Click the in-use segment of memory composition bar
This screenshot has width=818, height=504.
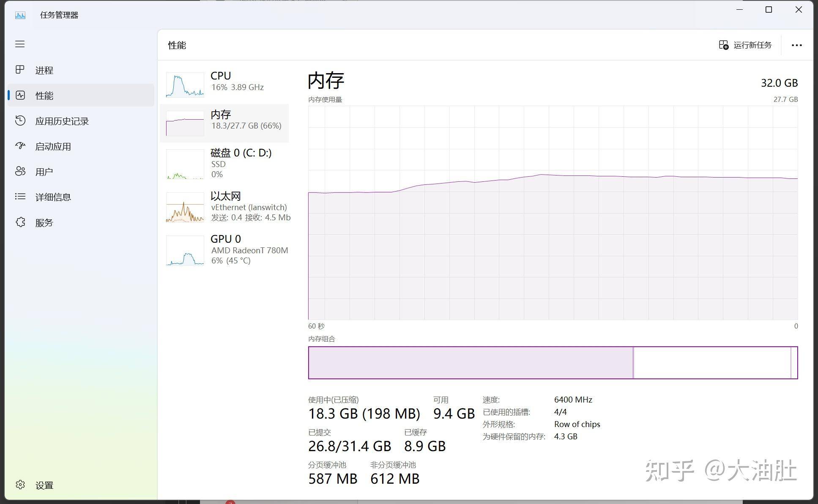471,363
